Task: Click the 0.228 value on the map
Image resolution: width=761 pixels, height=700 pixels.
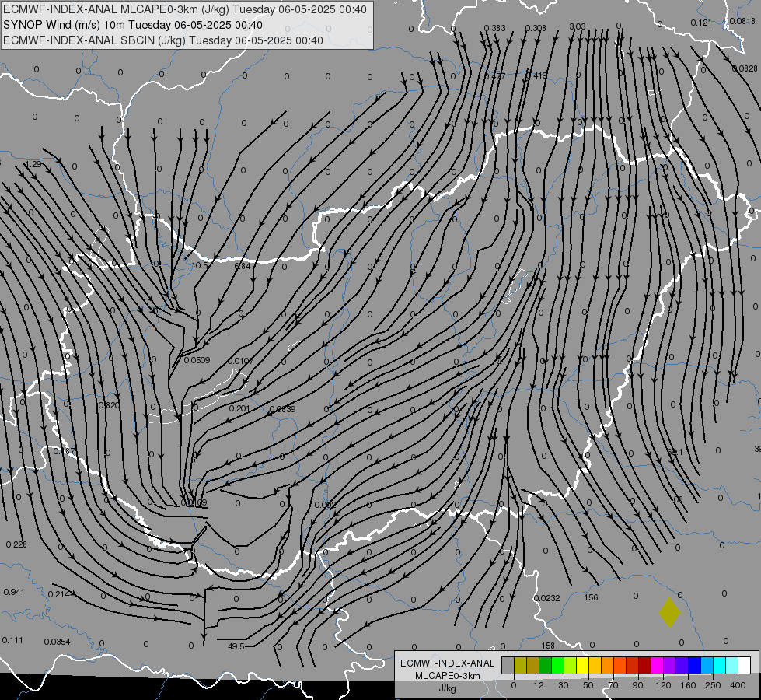Action: point(16,544)
